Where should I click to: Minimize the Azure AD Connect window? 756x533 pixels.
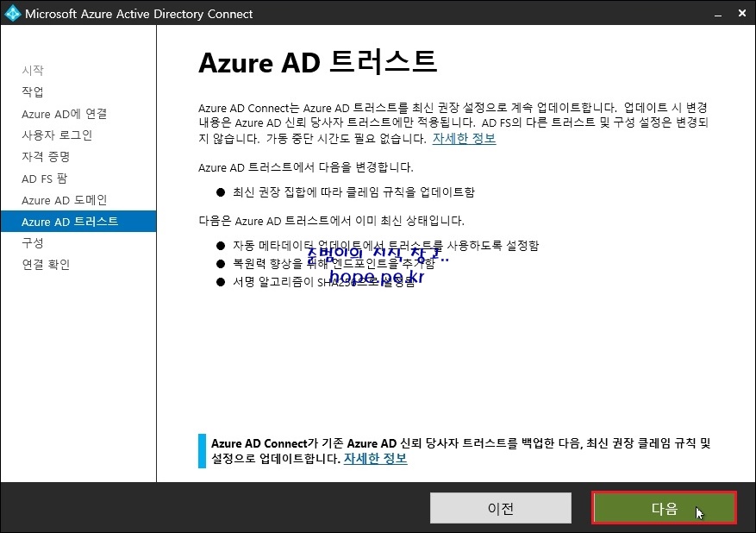tap(718, 14)
